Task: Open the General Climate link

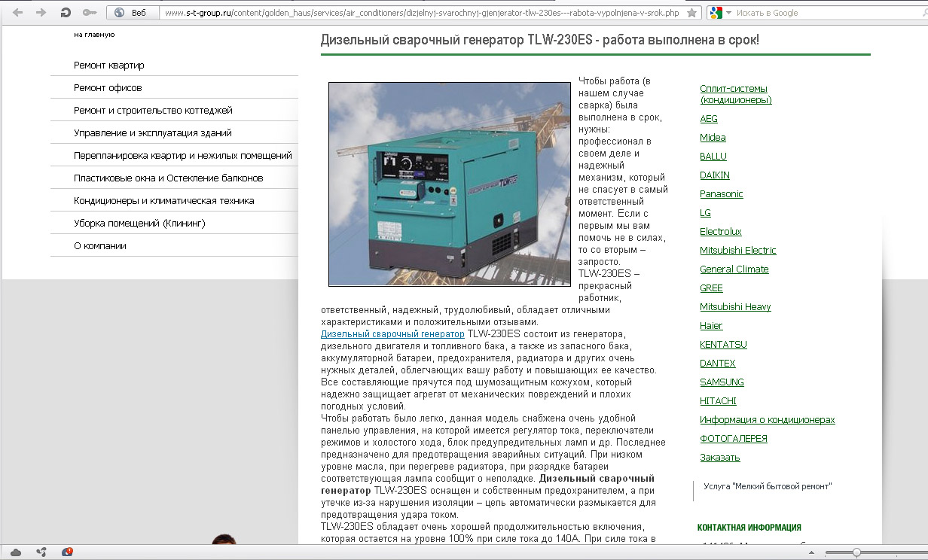Action: 734,269
